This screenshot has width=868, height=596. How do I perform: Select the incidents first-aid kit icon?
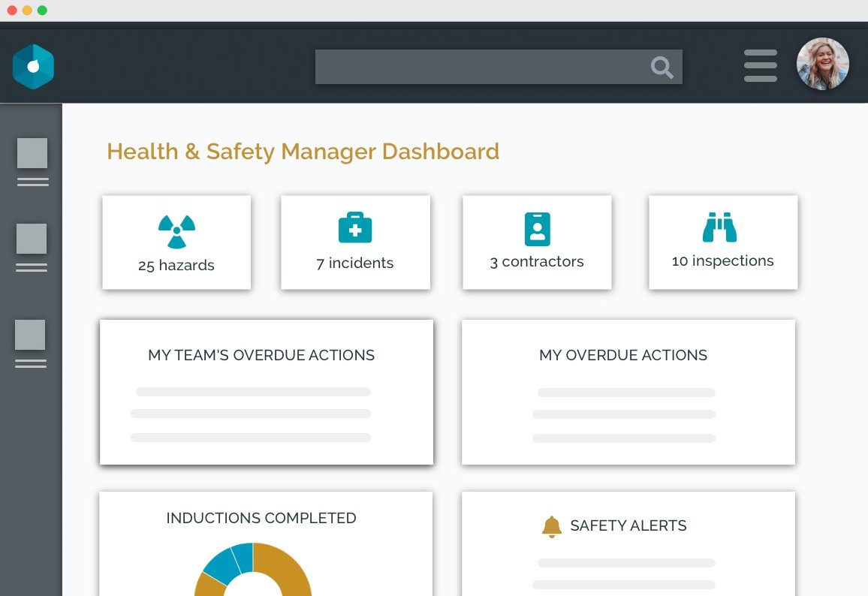tap(355, 227)
